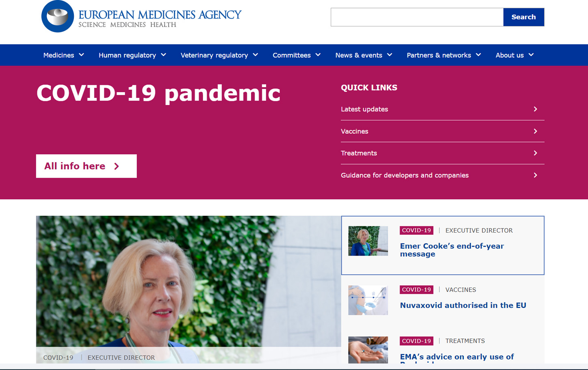
Task: Click the VACCINES category label in news card
Action: pyautogui.click(x=461, y=290)
